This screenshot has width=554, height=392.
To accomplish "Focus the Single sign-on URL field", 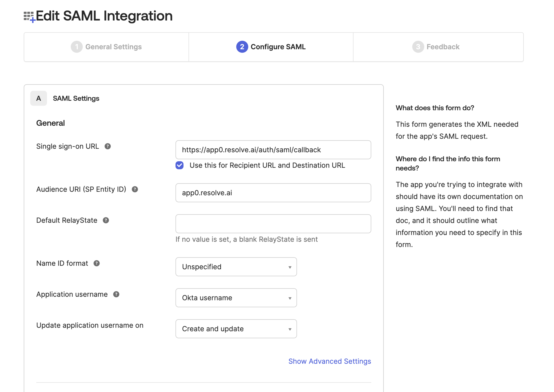I will (273, 150).
